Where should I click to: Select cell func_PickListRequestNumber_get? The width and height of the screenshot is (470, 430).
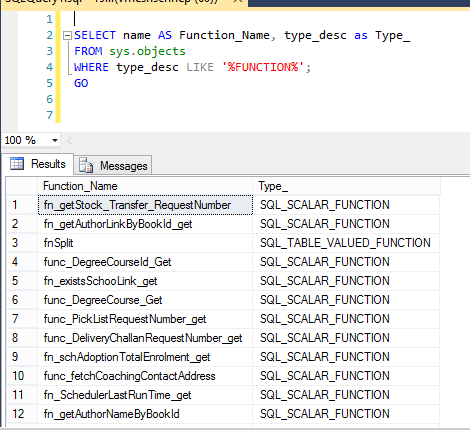pos(145,319)
